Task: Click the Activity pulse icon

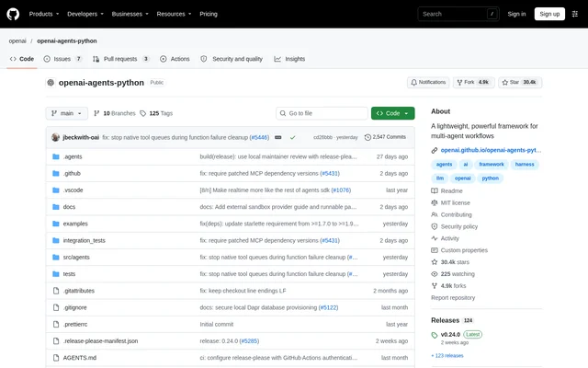Action: pos(435,238)
